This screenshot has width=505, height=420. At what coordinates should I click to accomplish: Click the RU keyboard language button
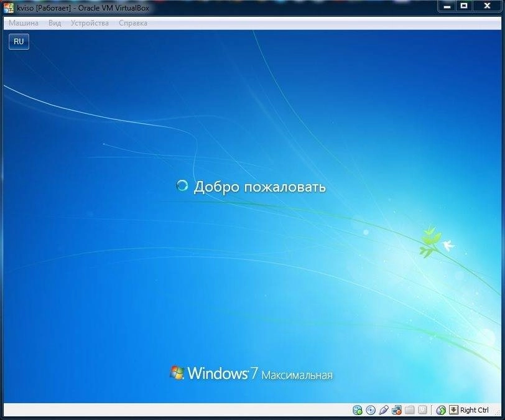19,42
